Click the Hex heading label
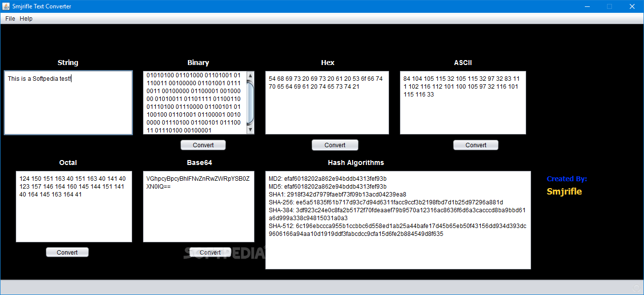The image size is (644, 295). (x=327, y=63)
